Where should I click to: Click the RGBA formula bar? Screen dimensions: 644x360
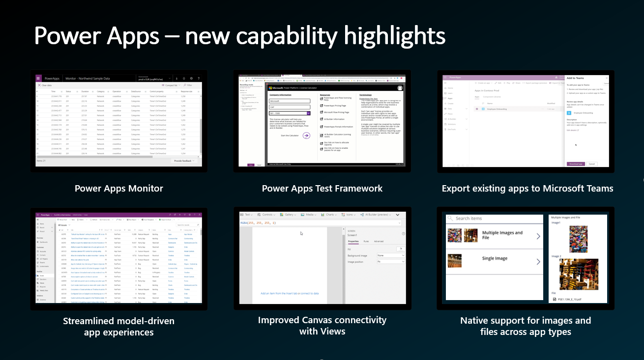pyautogui.click(x=320, y=222)
